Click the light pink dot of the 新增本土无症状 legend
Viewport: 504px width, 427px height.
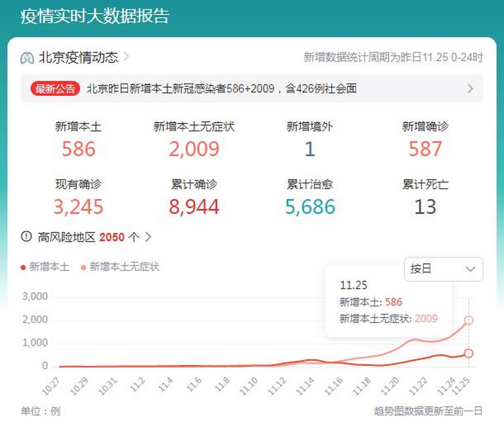point(83,268)
